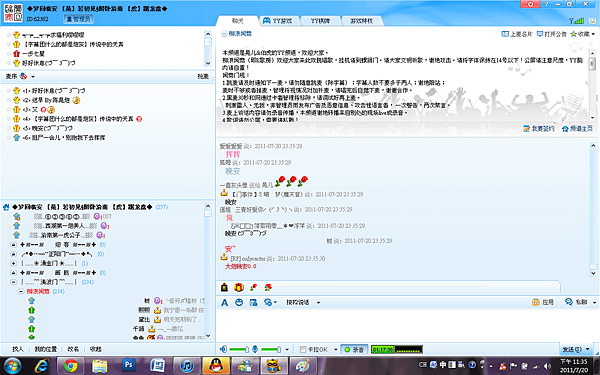The image size is (600, 375).
Task: Click the help question mark icon
Action: pos(546,4)
